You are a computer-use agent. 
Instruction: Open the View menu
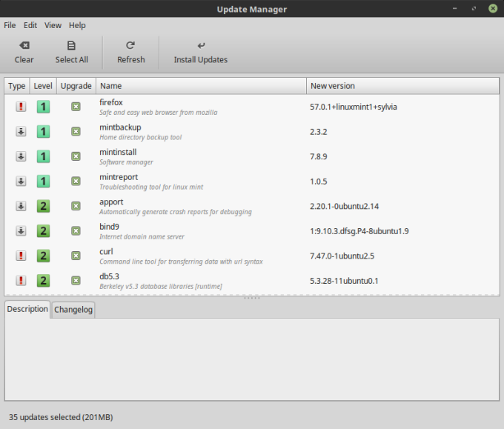pyautogui.click(x=53, y=25)
